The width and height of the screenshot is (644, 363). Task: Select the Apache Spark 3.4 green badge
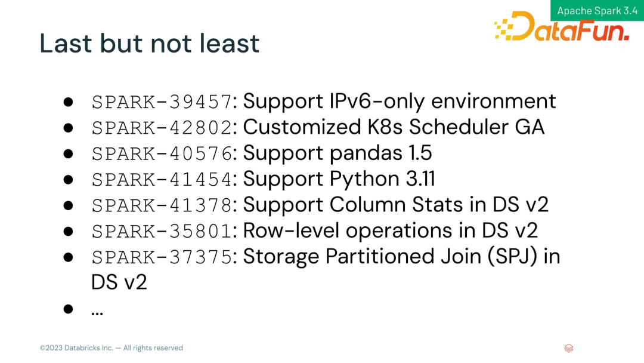click(597, 10)
